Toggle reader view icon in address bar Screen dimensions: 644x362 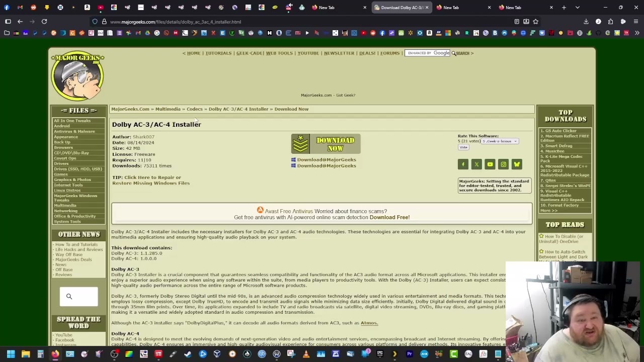tap(517, 22)
